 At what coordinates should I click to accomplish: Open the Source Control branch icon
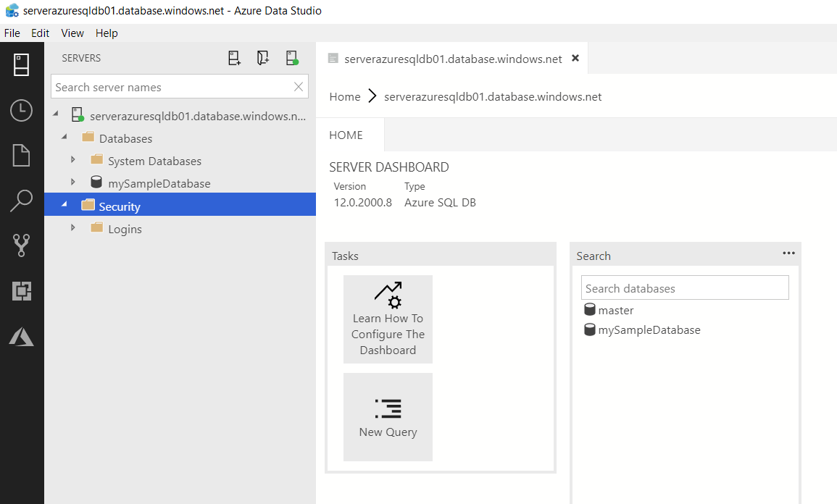point(21,245)
